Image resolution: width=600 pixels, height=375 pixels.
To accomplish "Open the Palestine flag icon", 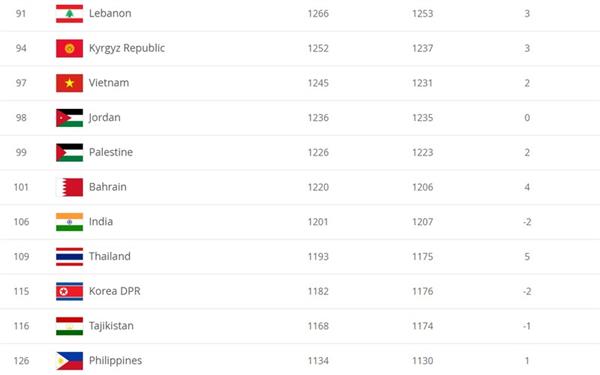I will pyautogui.click(x=69, y=152).
